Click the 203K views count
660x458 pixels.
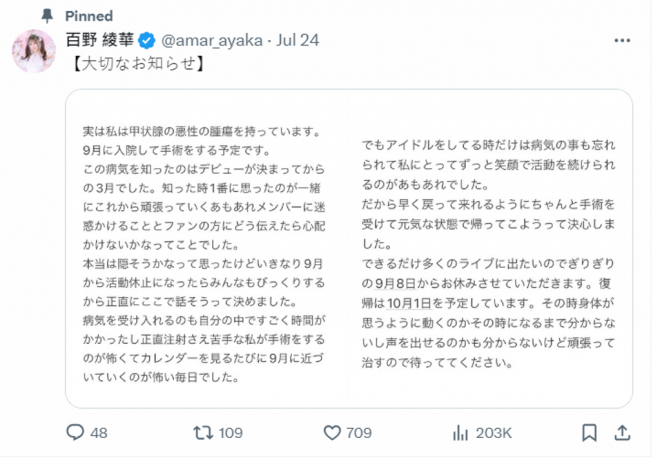coord(494,433)
